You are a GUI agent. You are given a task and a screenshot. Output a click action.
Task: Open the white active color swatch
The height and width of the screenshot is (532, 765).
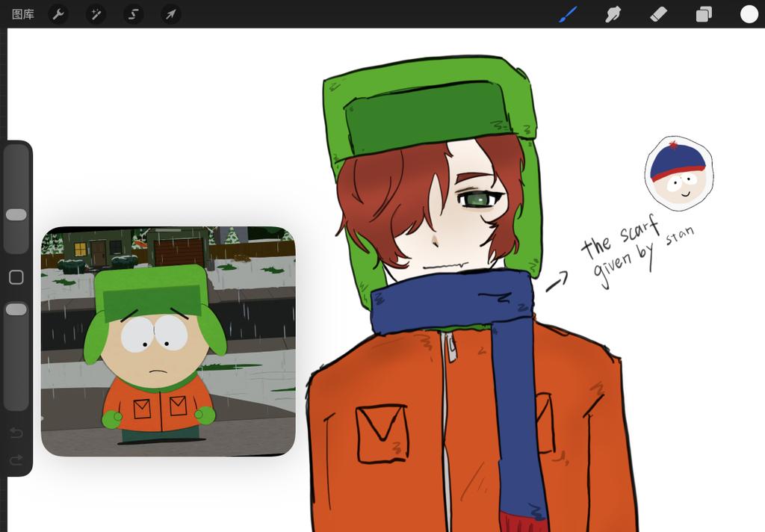tap(749, 14)
